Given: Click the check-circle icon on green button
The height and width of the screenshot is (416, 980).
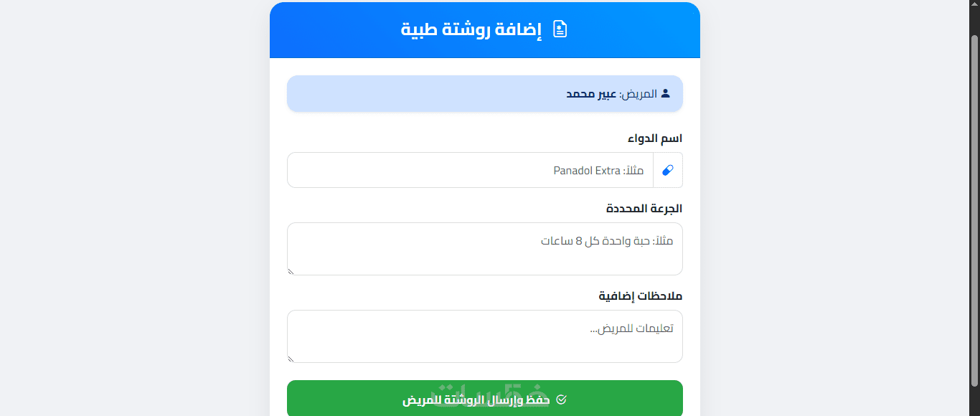Looking at the screenshot, I should [561, 400].
